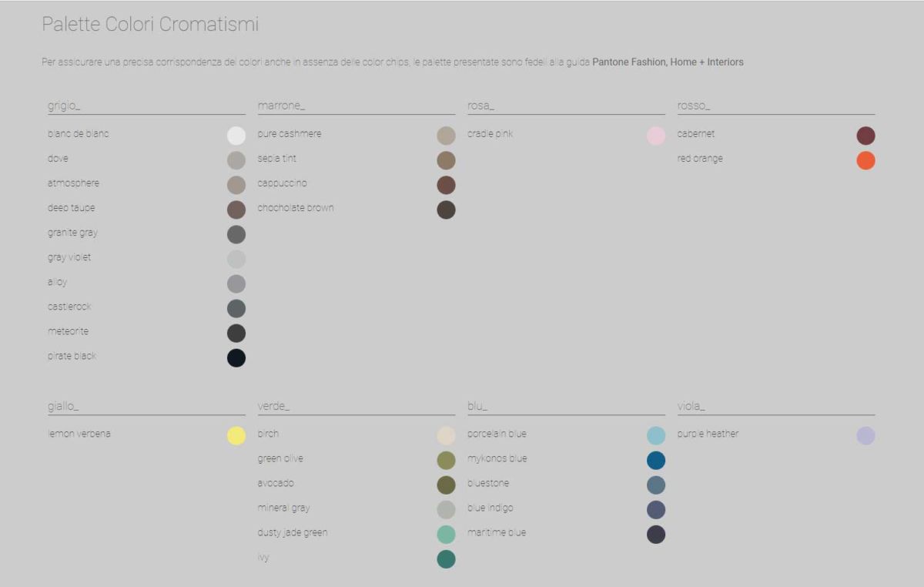924x587 pixels.
Task: Click the blanc de blanc color swatch
Action: click(x=236, y=136)
